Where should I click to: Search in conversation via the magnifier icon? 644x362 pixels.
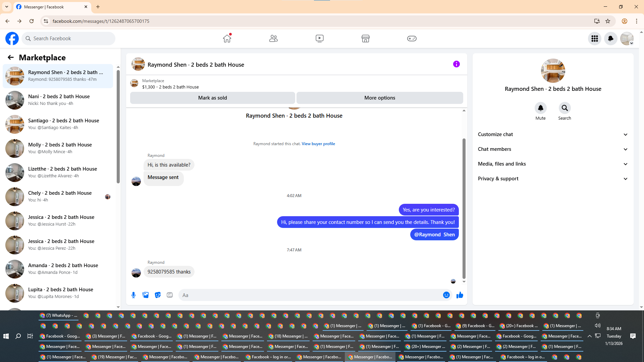[x=565, y=108]
